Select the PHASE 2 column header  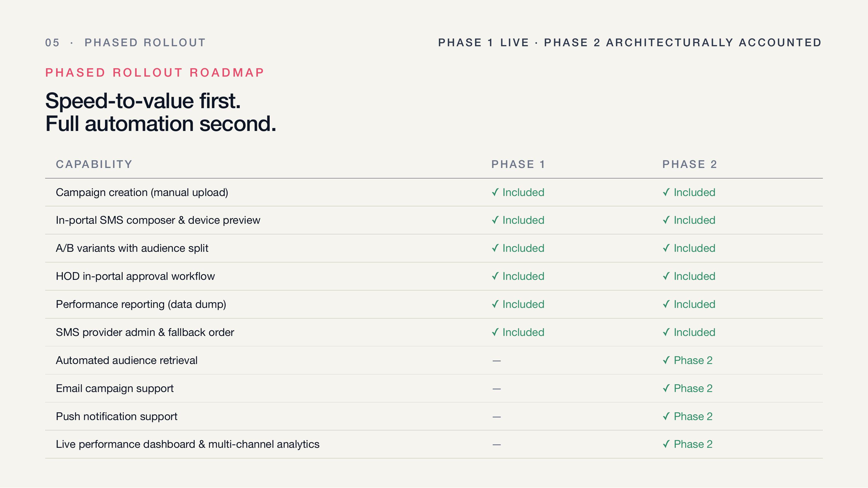690,164
